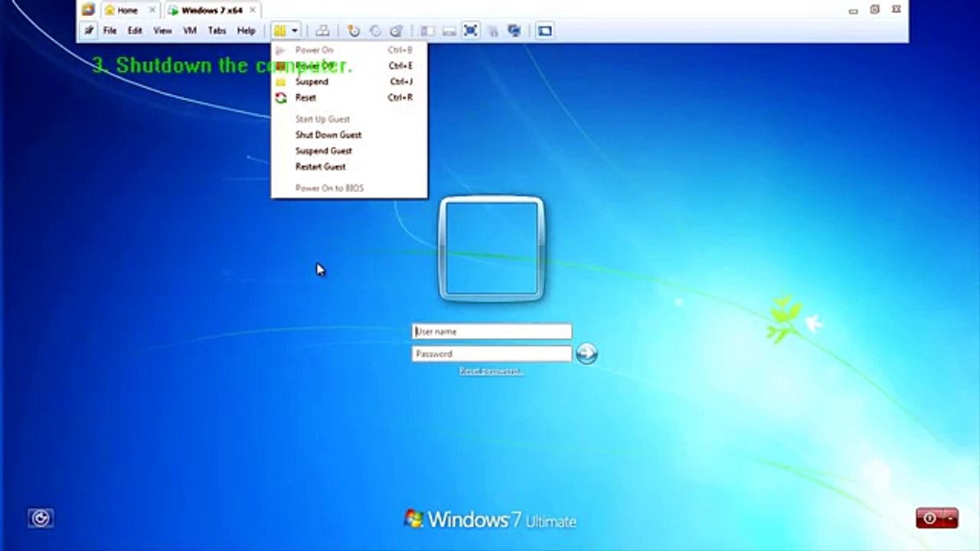980x551 pixels.
Task: Click the red-green Reset icon in menu
Action: (281, 98)
